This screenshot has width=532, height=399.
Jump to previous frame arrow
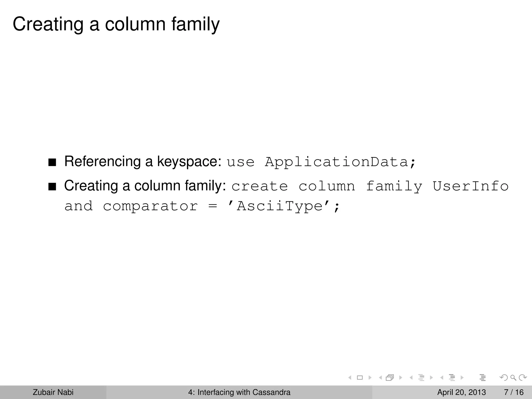point(380,378)
